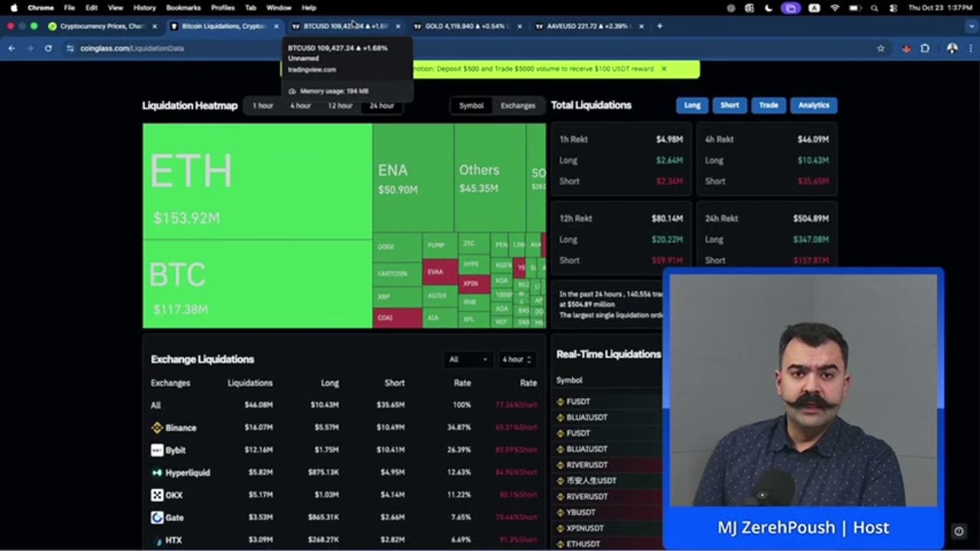Open the History menu
This screenshot has width=980, height=551.
tap(145, 8)
